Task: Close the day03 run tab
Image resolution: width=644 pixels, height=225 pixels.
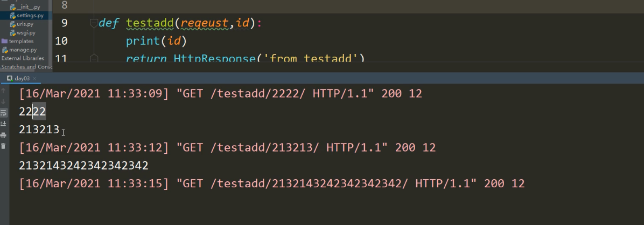Action: coord(36,79)
